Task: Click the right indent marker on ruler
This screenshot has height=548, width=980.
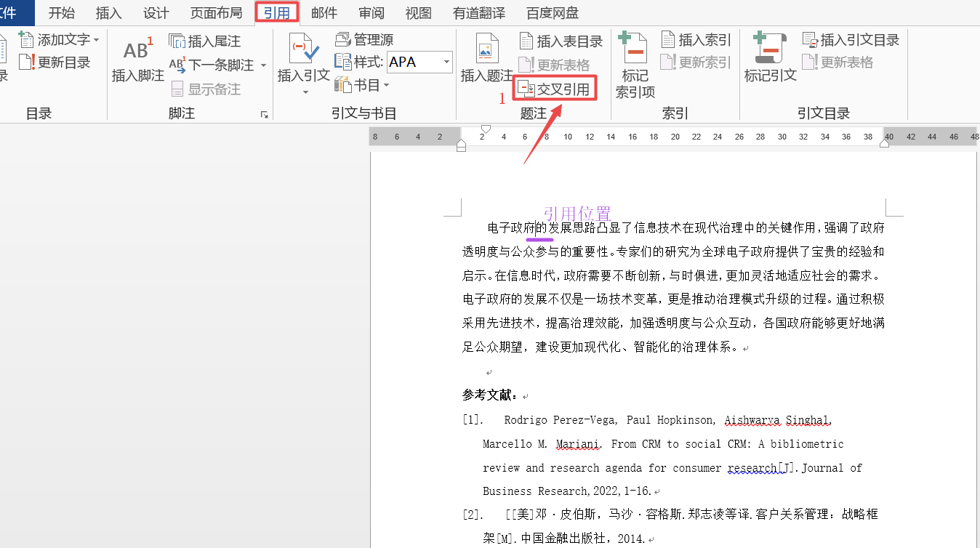Action: tap(884, 144)
